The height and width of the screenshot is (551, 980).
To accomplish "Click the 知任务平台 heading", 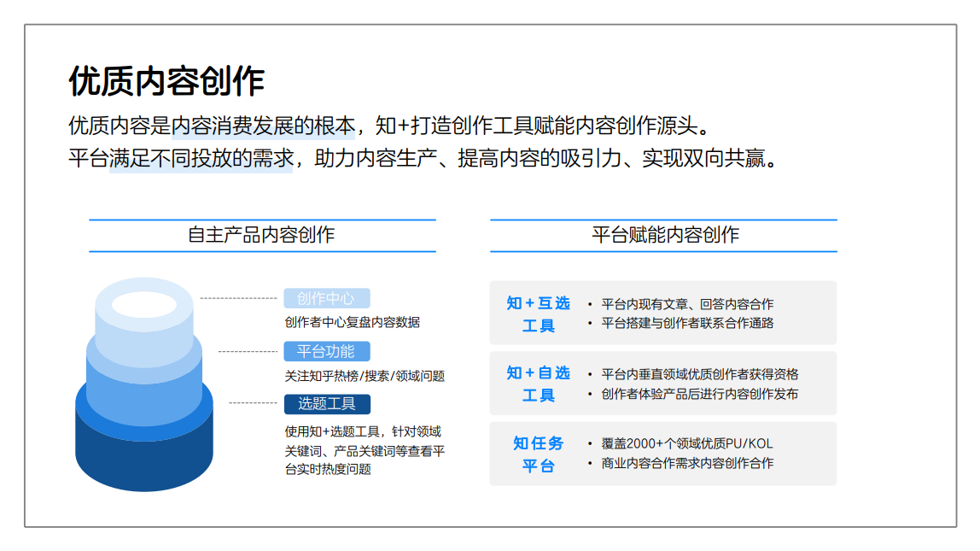I will (x=538, y=454).
